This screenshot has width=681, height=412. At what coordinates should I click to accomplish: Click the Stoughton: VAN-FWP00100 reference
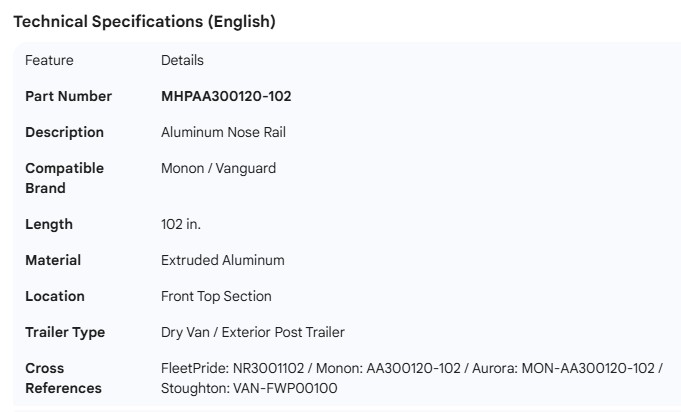point(249,388)
